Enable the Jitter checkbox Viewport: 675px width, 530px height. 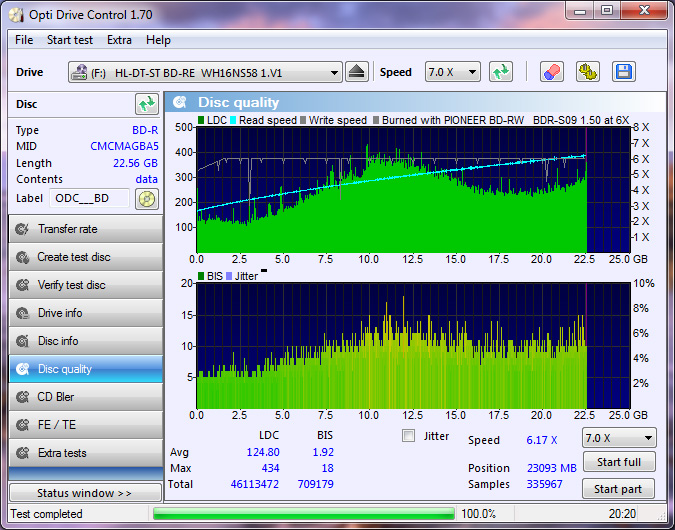coord(408,436)
